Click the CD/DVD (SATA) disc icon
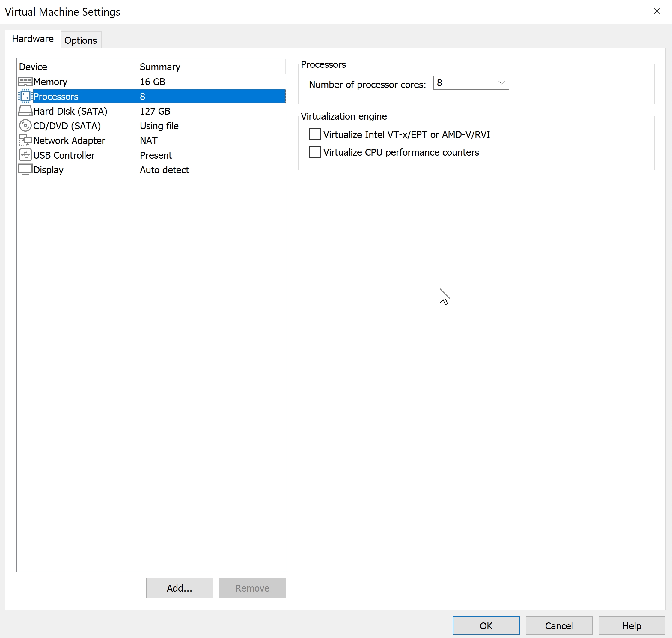The width and height of the screenshot is (672, 638). [25, 126]
